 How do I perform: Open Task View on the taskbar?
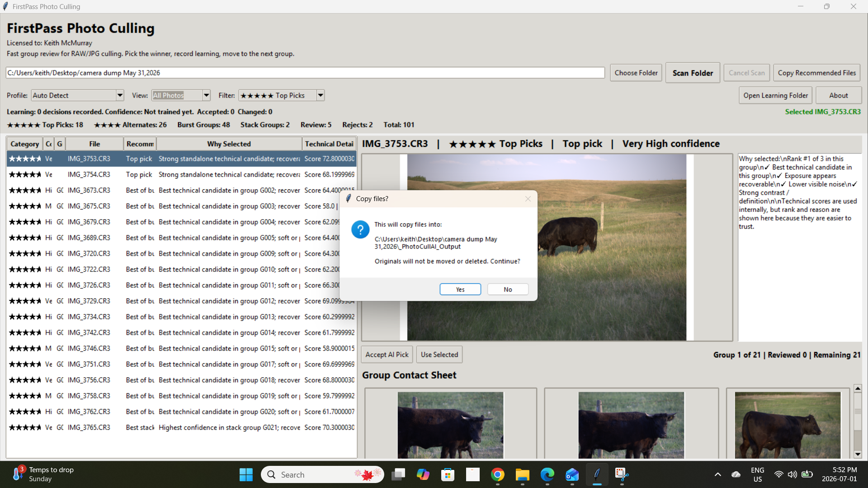(398, 475)
